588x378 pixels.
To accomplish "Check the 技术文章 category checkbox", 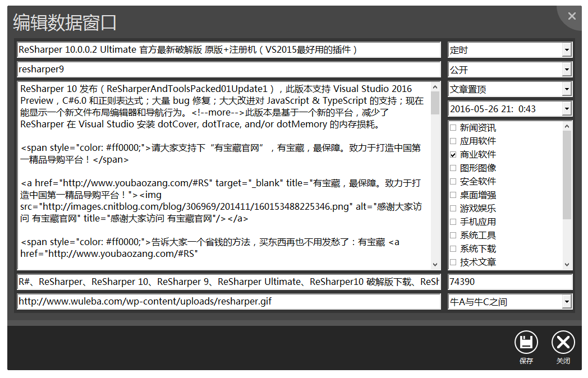I will point(453,262).
